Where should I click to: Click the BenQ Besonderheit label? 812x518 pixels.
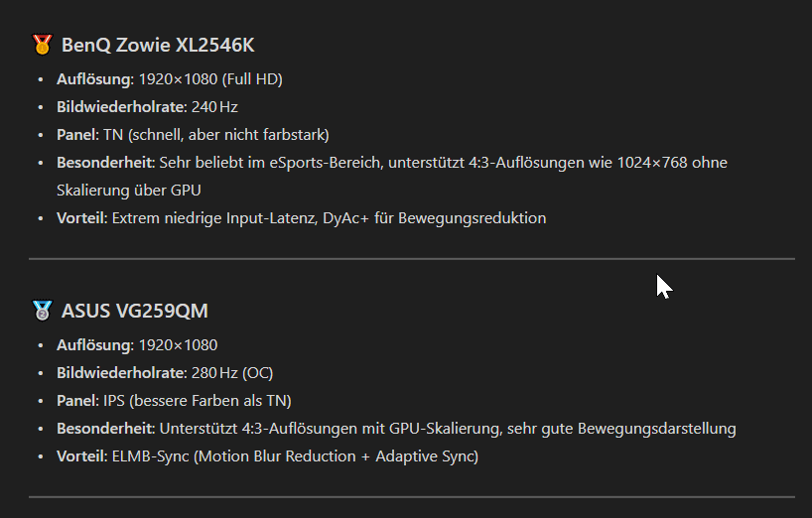[105, 163]
